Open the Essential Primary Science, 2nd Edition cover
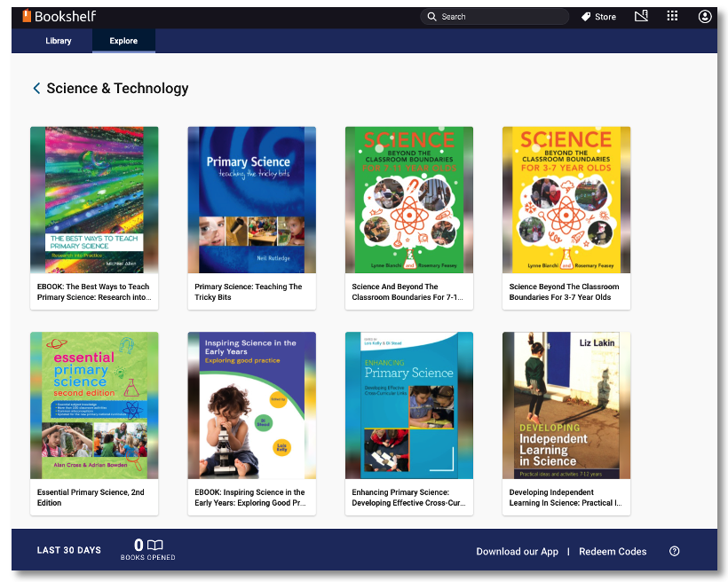 [94, 405]
